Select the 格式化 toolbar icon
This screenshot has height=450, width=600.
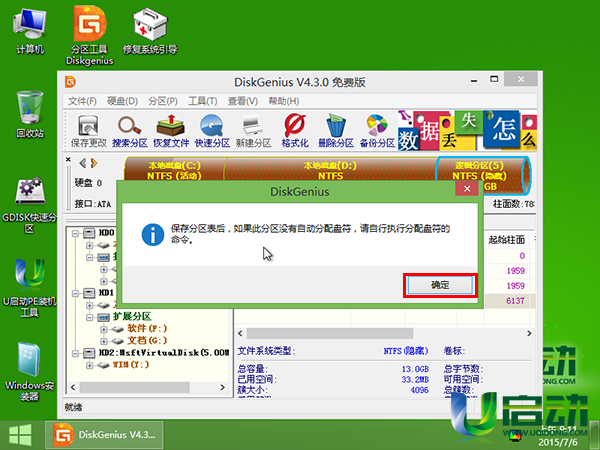point(295,131)
